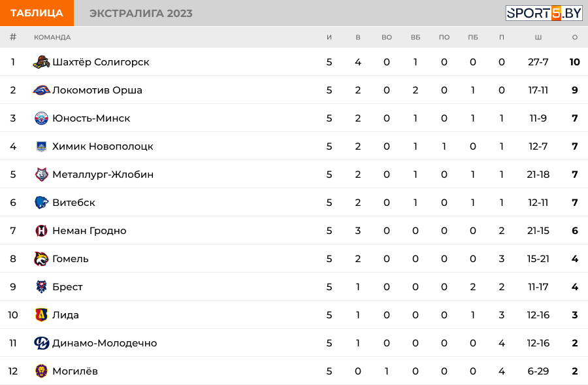
Task: Click the Химик Новополоцк team logo
Action: point(41,146)
